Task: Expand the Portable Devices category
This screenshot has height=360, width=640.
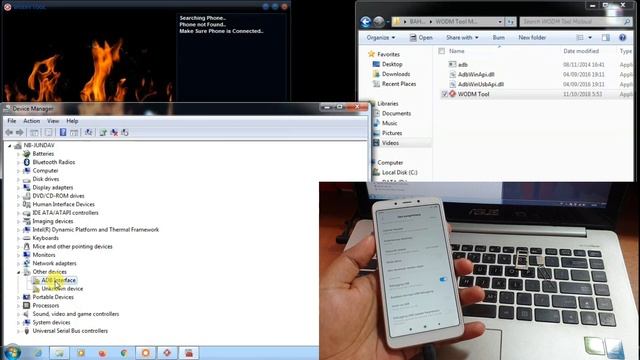Action: tap(18, 297)
